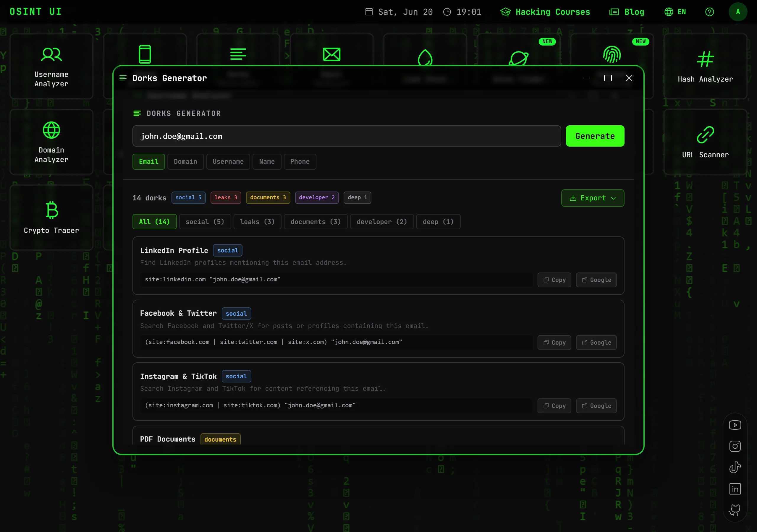Select the Username dork type
The image size is (757, 532).
pyautogui.click(x=228, y=161)
